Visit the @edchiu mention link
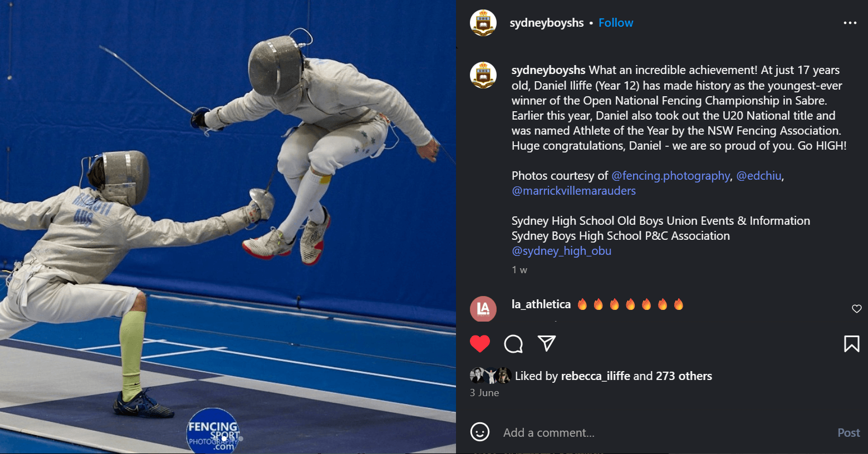Screen dimensions: 868x454 pyautogui.click(x=759, y=176)
